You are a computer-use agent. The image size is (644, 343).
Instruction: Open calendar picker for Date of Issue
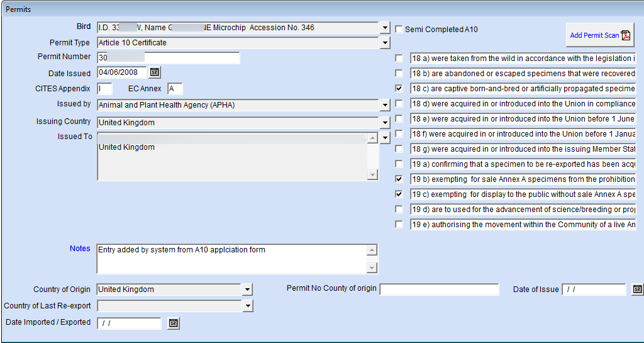click(637, 289)
